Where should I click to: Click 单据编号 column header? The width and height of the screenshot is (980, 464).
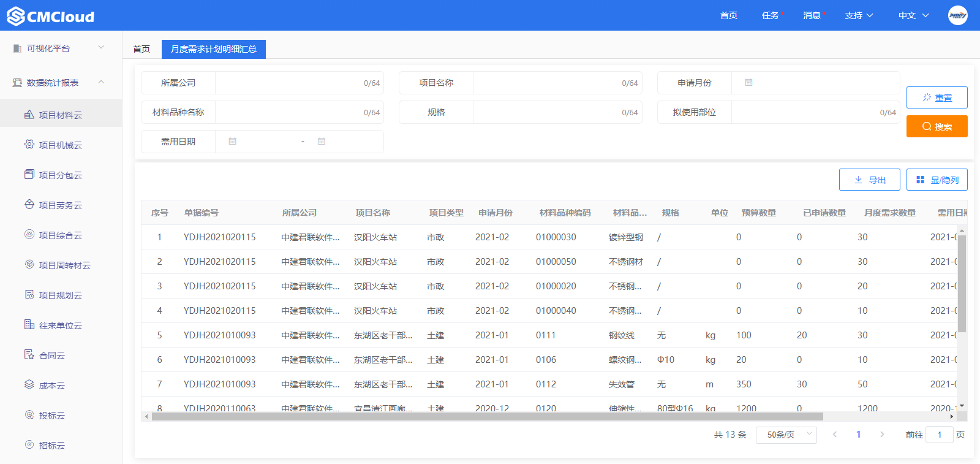tap(202, 213)
